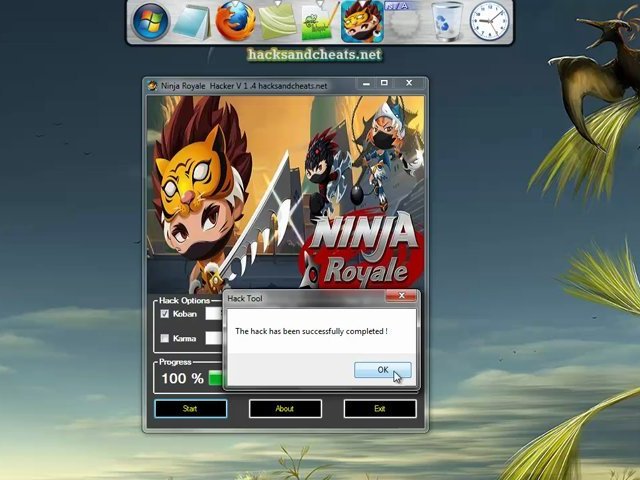Click the Start button
The height and width of the screenshot is (480, 640).
coord(190,408)
